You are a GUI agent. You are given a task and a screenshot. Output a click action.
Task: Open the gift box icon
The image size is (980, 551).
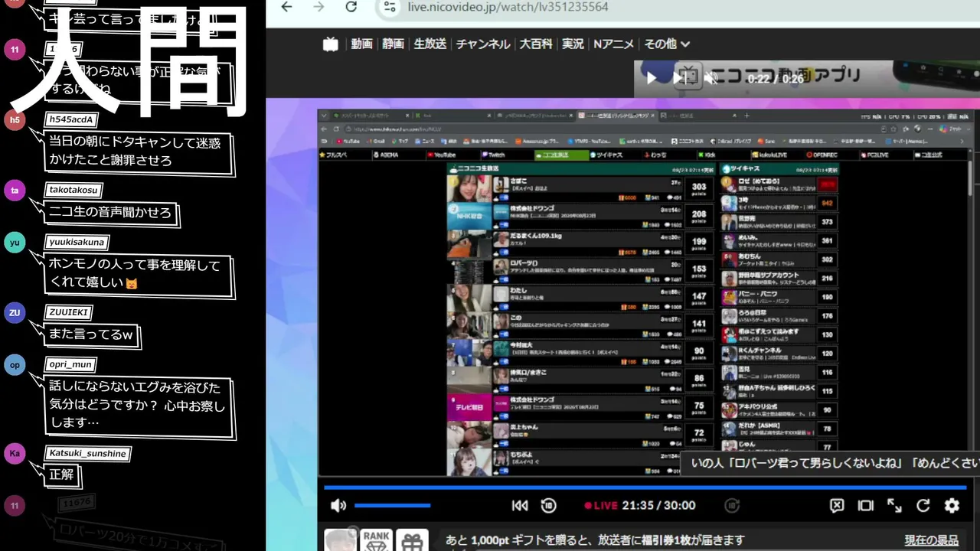point(413,541)
